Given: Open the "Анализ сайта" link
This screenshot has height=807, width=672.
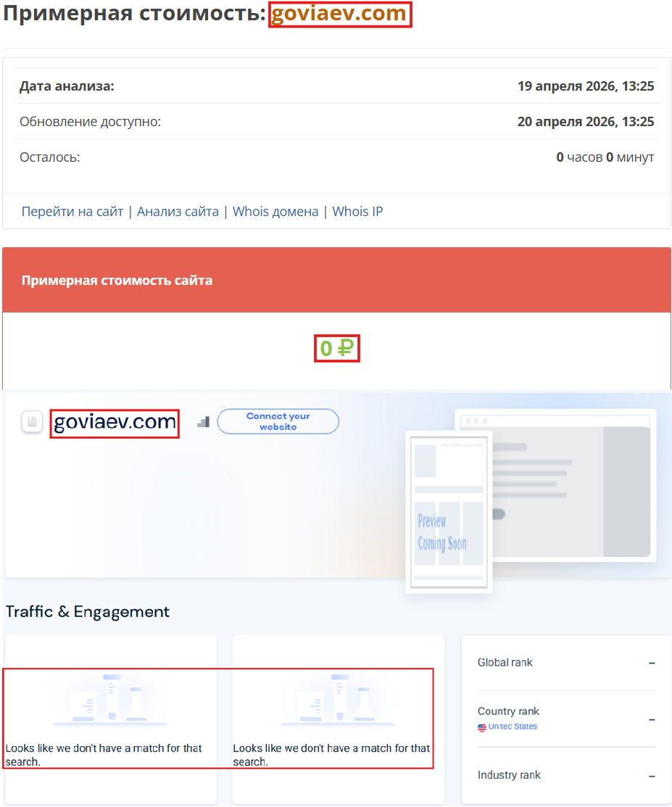Looking at the screenshot, I should (178, 211).
